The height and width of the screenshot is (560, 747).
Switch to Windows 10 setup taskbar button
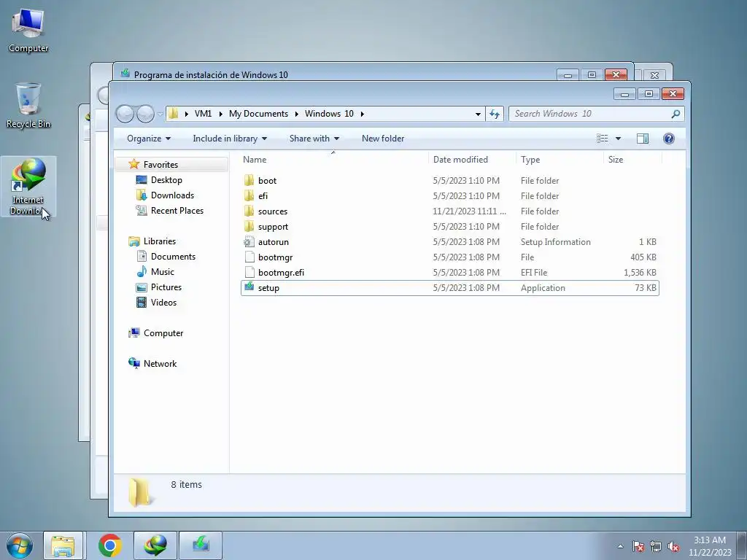click(201, 545)
